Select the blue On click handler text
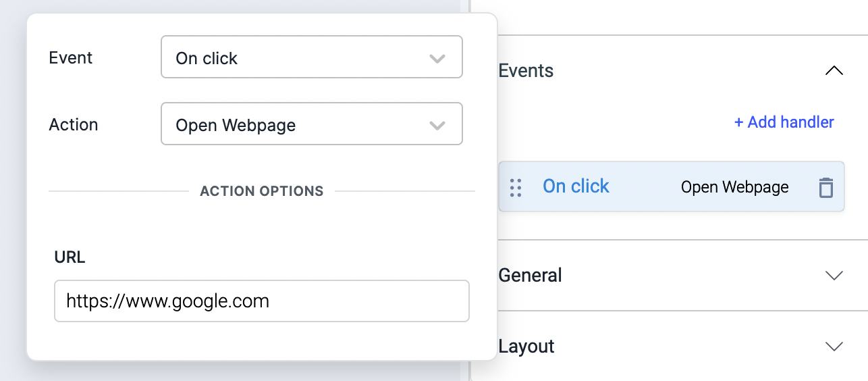Viewport: 868px width, 381px height. point(576,186)
